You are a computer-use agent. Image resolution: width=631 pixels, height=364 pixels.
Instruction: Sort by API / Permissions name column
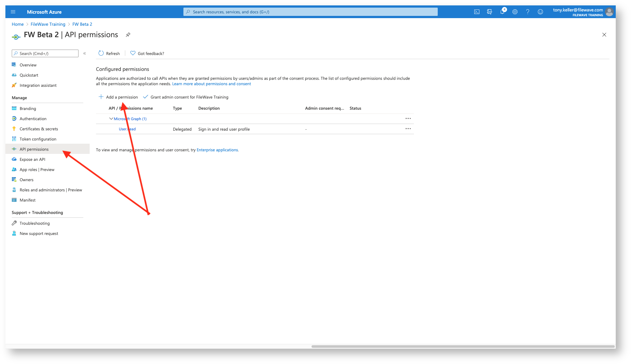131,108
